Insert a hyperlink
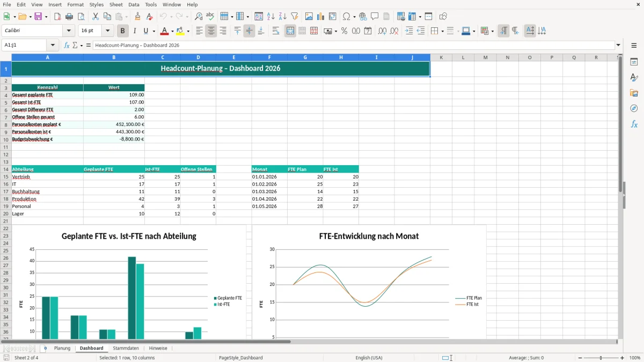Viewport: 644px width, 362px height. [x=363, y=17]
